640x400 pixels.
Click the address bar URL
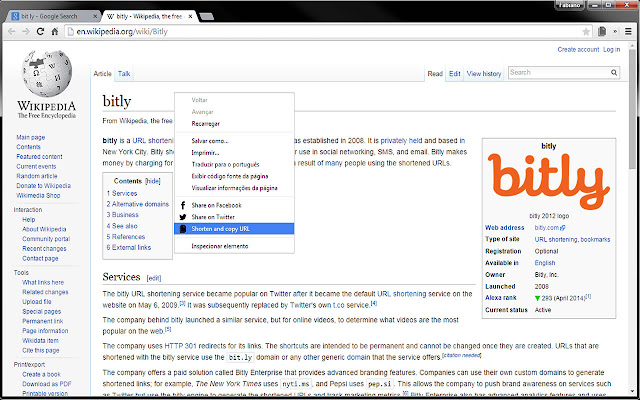[122, 31]
